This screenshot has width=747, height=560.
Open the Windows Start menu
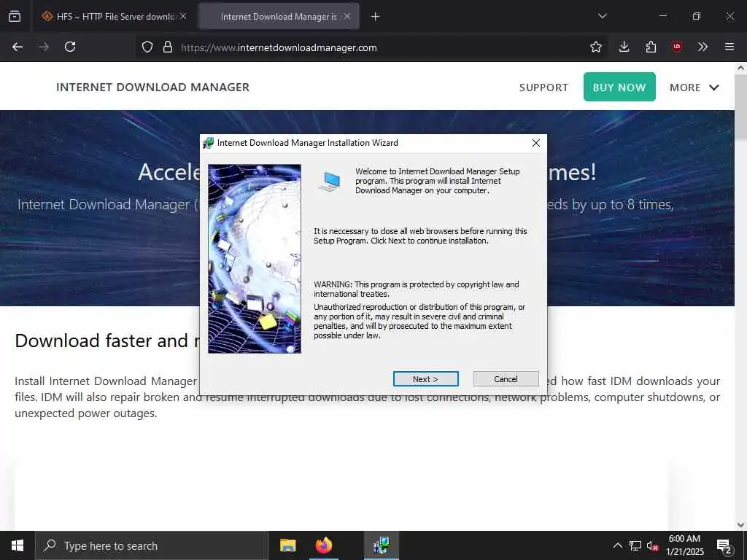click(18, 545)
